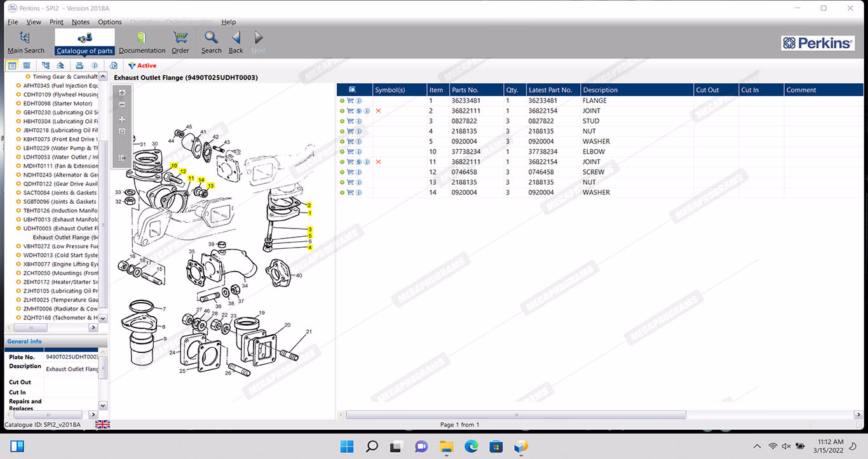This screenshot has height=459, width=868.
Task: Open Microsoft Edge from the taskbar
Action: (x=471, y=446)
